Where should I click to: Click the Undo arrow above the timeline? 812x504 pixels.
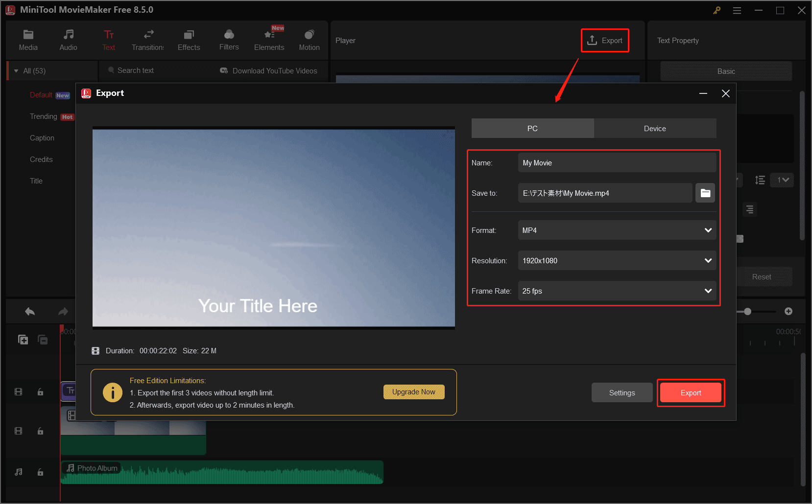[29, 311]
